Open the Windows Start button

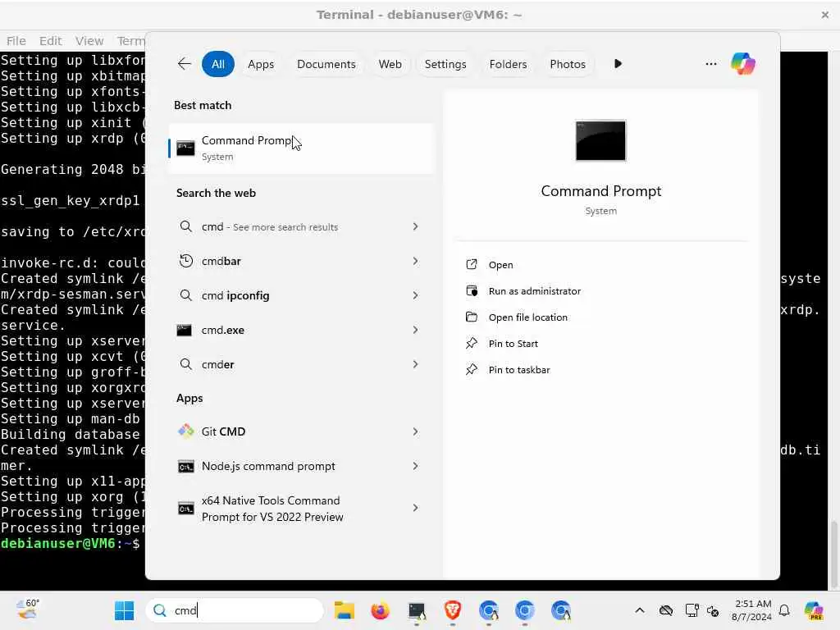coord(124,610)
